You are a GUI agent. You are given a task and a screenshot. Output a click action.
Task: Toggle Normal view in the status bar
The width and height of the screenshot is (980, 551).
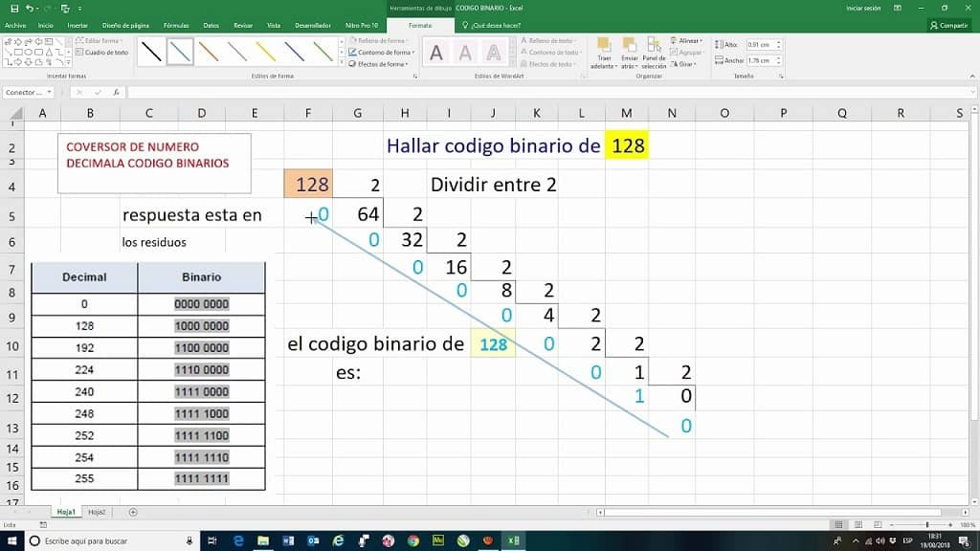point(836,524)
